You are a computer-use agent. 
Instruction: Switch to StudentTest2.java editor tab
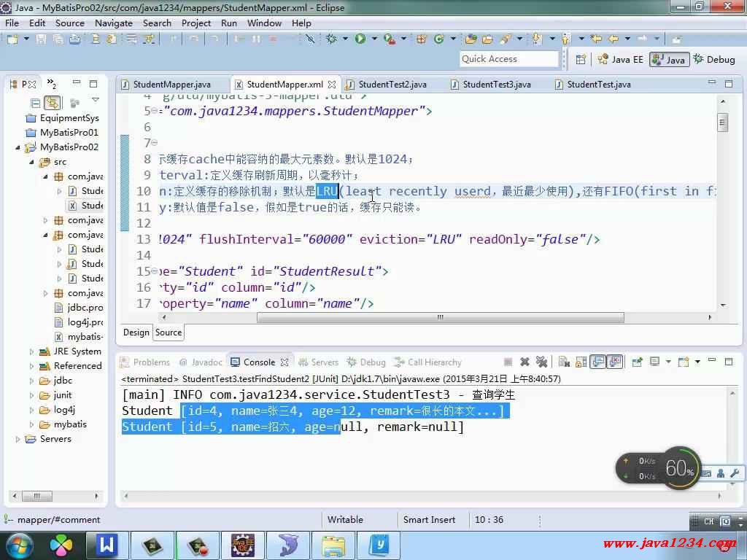387,85
